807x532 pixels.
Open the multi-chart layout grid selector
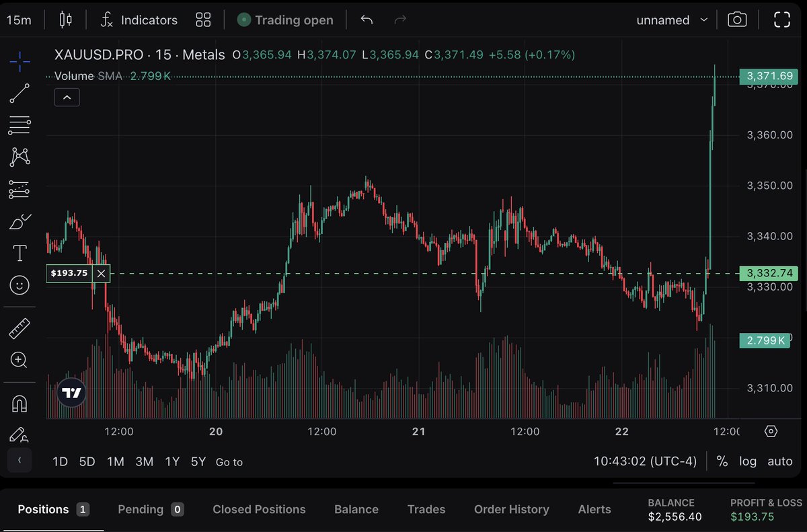click(x=203, y=20)
